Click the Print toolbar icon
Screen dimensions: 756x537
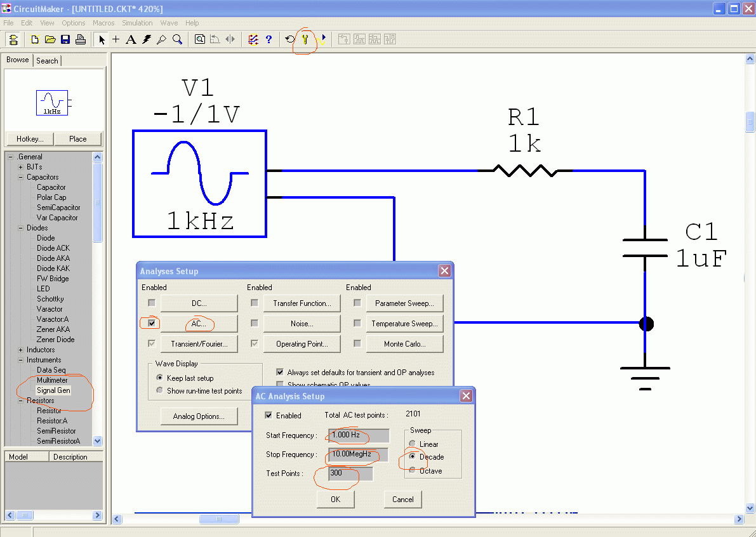tap(81, 39)
